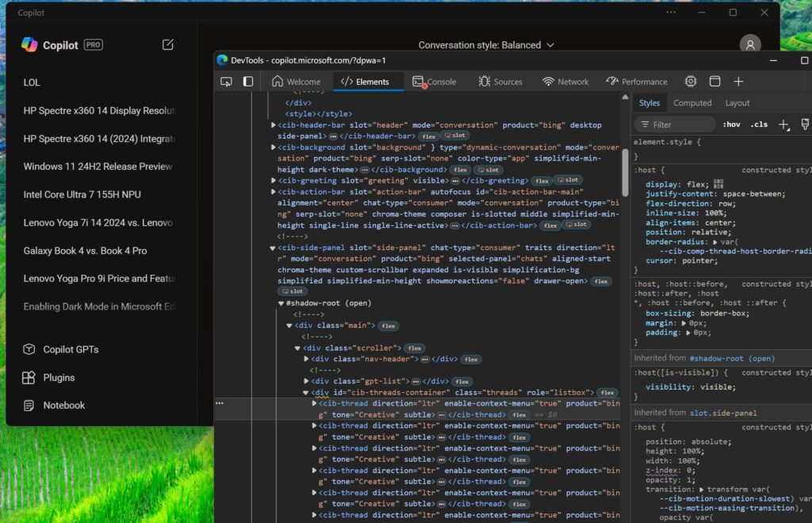Open Copilot window three-dots menu
Viewport: 812px width, 523px height.
click(x=671, y=13)
